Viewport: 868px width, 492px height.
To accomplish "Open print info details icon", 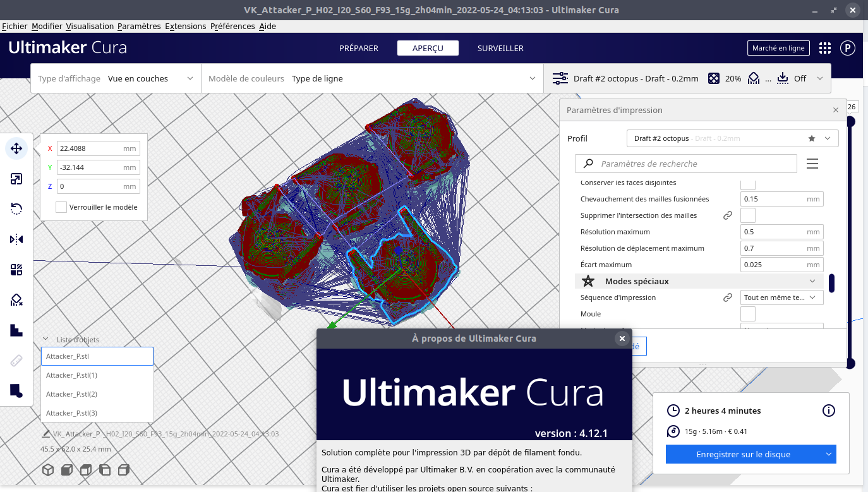I will (x=829, y=411).
